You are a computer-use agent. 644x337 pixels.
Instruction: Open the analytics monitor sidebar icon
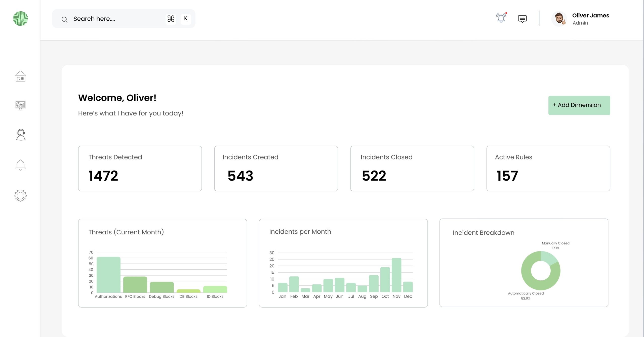click(x=20, y=105)
